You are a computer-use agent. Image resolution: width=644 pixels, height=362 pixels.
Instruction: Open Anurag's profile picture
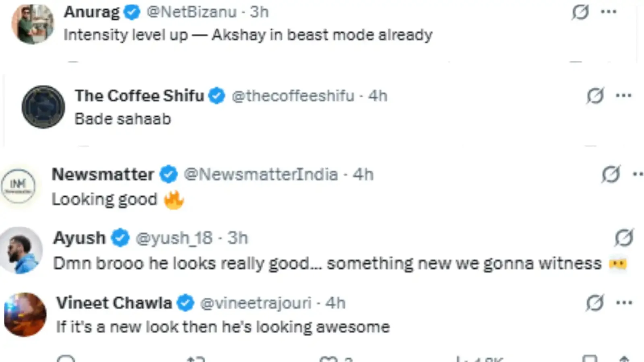(33, 24)
